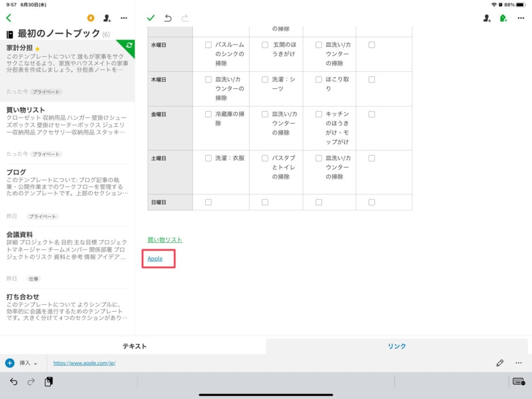Tap the star beside 家計分担
The image size is (532, 399).
[x=37, y=49]
